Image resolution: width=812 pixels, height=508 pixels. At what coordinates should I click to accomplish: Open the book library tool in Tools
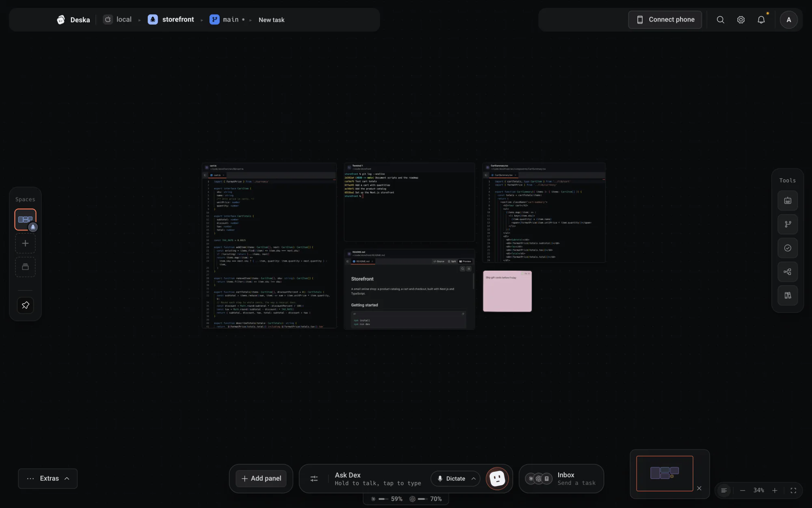point(787,295)
